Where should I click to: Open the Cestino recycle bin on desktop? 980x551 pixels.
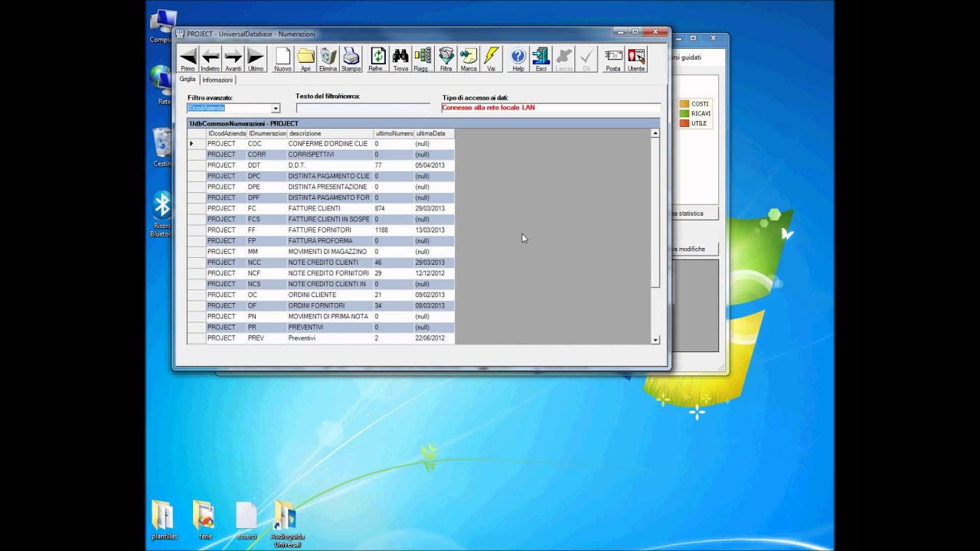[162, 148]
